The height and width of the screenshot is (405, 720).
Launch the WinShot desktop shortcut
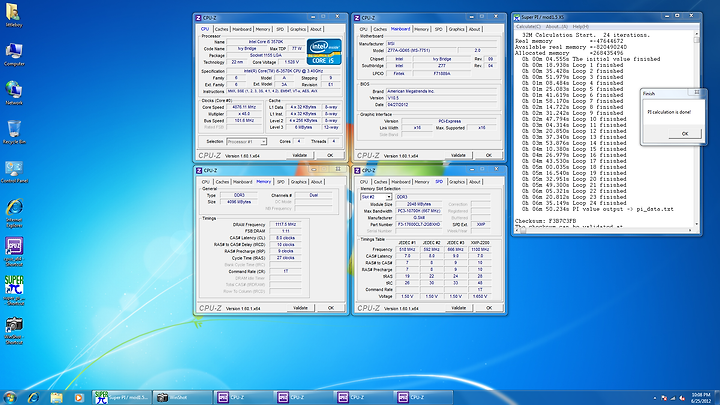pos(14,330)
